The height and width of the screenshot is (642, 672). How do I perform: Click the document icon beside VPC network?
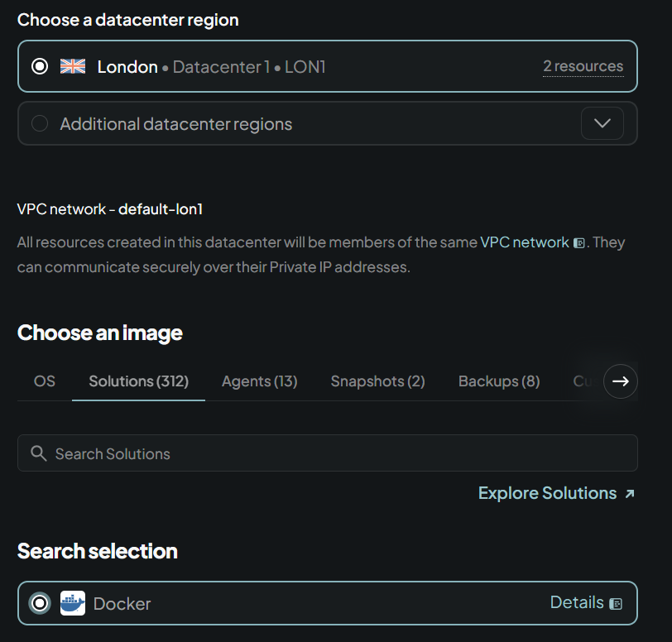pos(579,243)
